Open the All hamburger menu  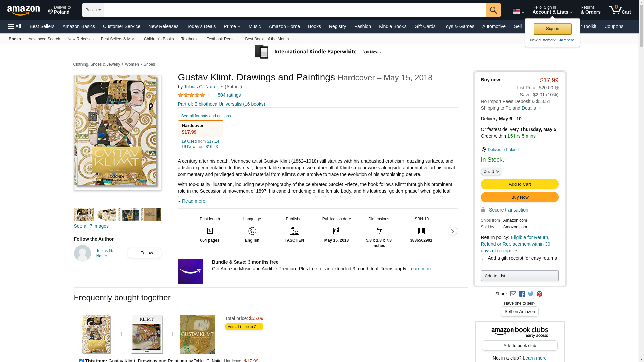[x=15, y=26]
